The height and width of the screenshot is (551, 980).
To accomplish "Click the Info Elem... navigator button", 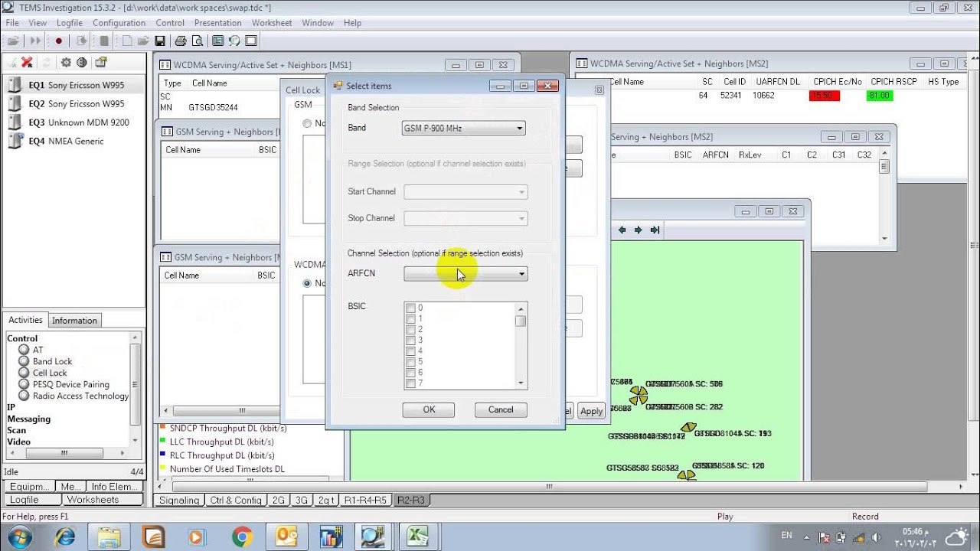I will tap(114, 487).
